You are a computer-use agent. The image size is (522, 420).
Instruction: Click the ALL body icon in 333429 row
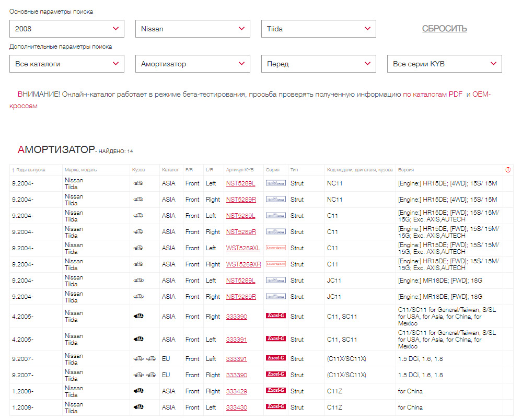(138, 391)
